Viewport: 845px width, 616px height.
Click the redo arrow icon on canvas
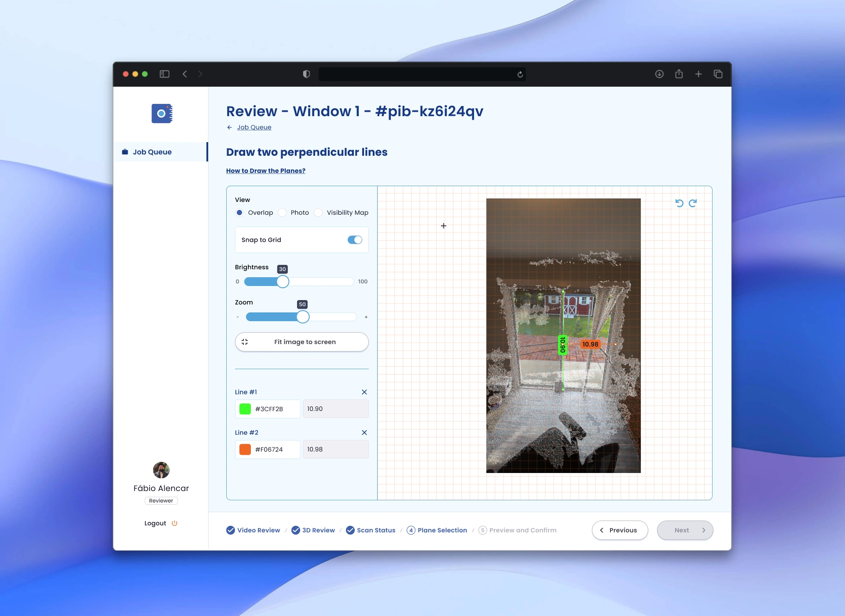point(693,203)
